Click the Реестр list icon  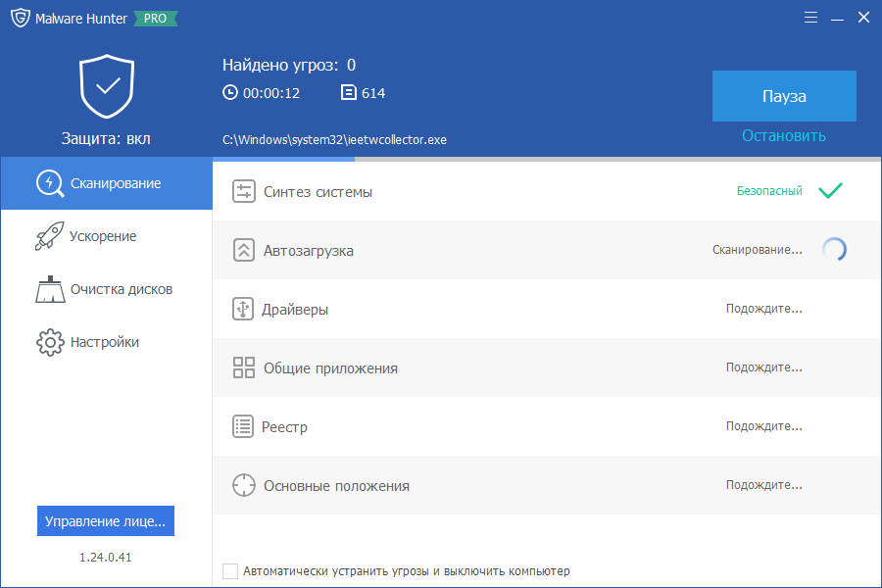pyautogui.click(x=243, y=426)
